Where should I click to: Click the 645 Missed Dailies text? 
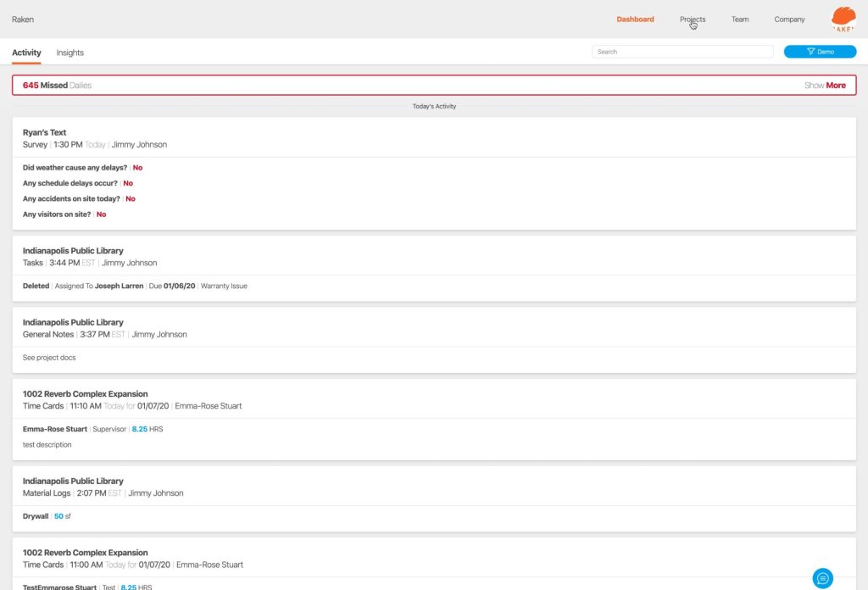point(57,86)
